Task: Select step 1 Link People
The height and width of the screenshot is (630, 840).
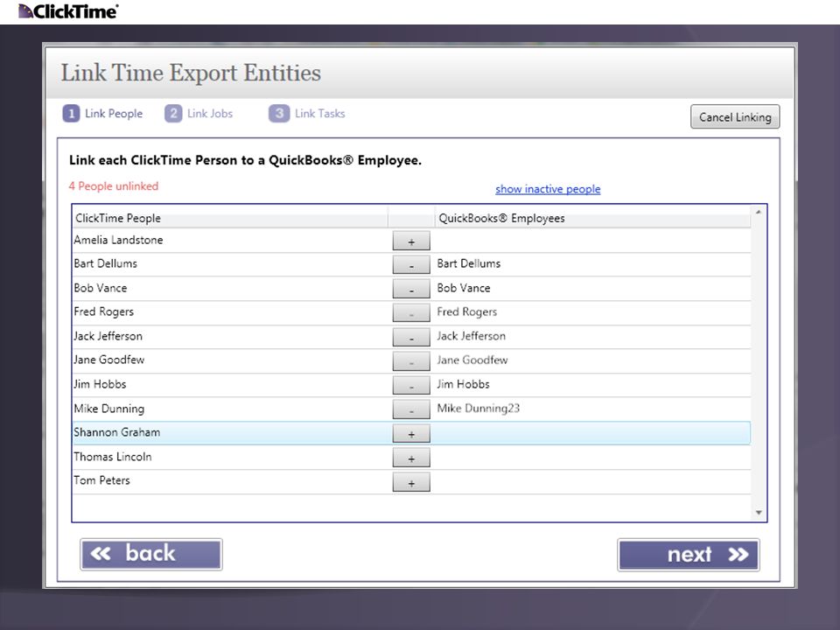Action: [103, 114]
